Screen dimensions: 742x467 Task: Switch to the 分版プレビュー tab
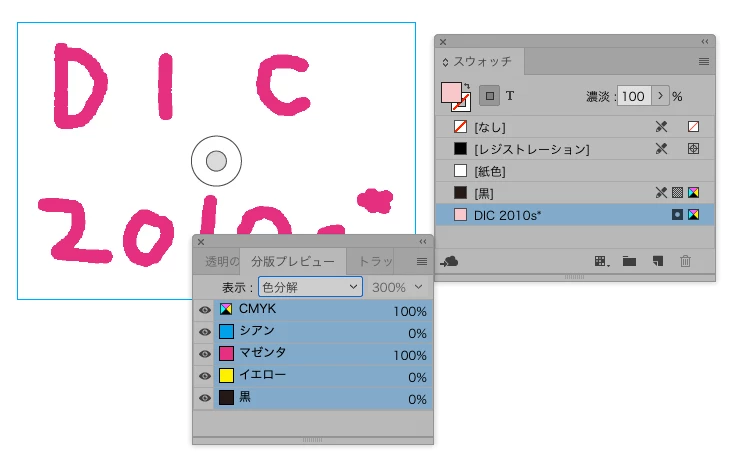pos(293,261)
